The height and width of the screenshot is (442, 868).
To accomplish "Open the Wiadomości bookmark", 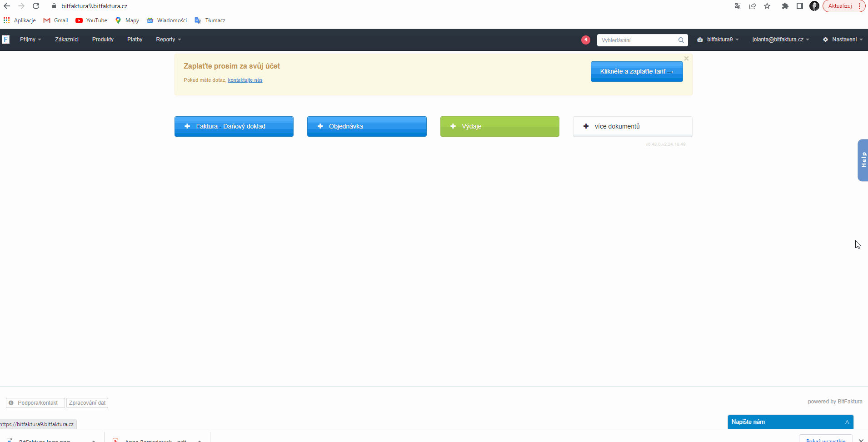I will point(167,20).
